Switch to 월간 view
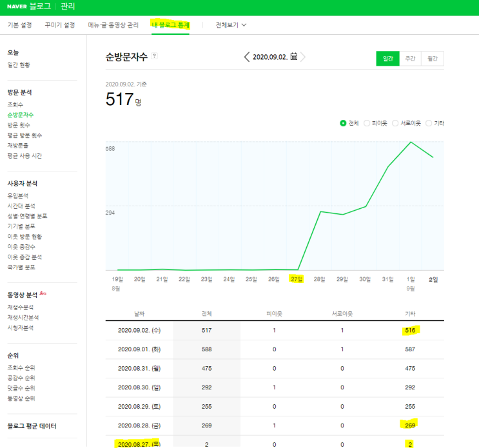 (x=433, y=58)
